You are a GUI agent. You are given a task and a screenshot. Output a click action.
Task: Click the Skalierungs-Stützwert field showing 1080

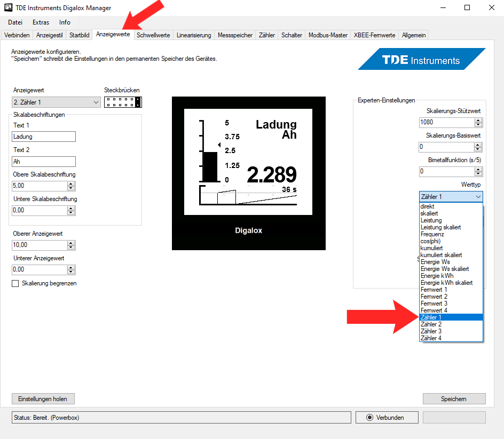pyautogui.click(x=447, y=122)
